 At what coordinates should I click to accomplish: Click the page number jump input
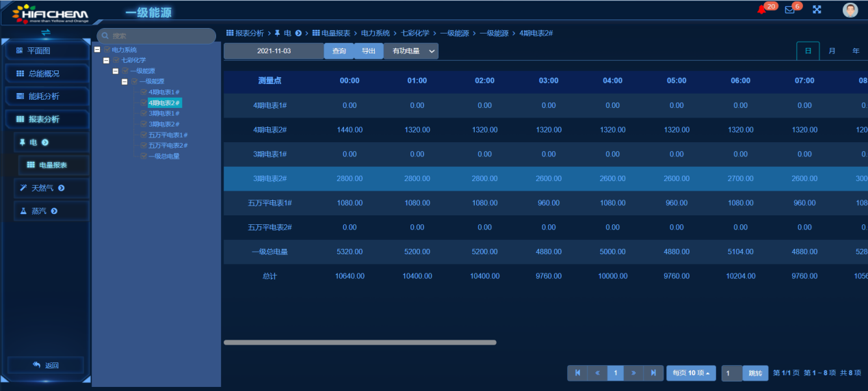click(731, 373)
